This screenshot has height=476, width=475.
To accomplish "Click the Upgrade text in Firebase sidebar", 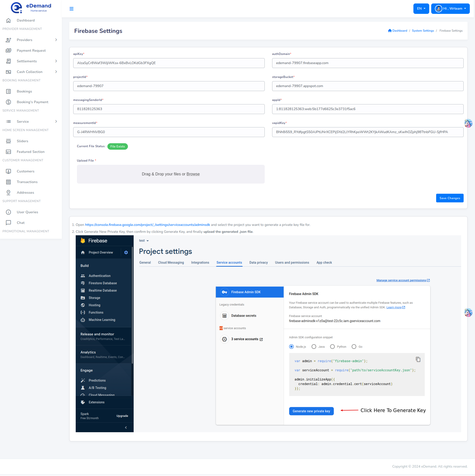I will tap(122, 416).
